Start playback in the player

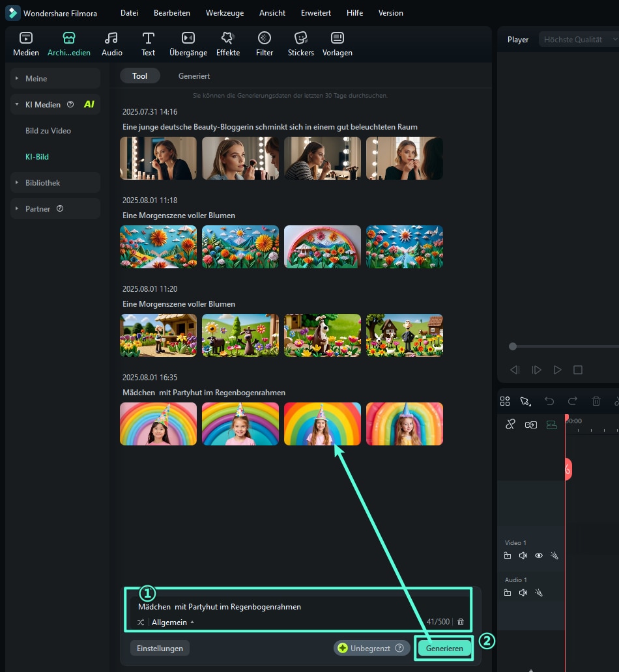pos(557,370)
